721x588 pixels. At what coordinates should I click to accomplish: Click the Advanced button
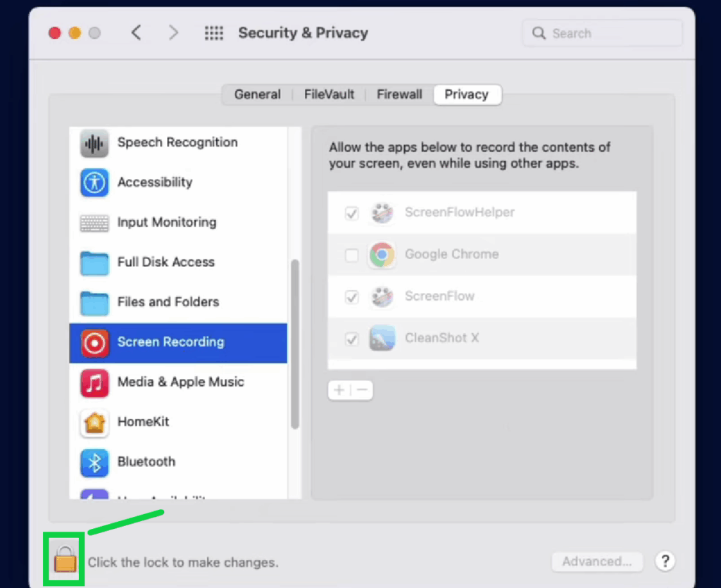(x=596, y=561)
